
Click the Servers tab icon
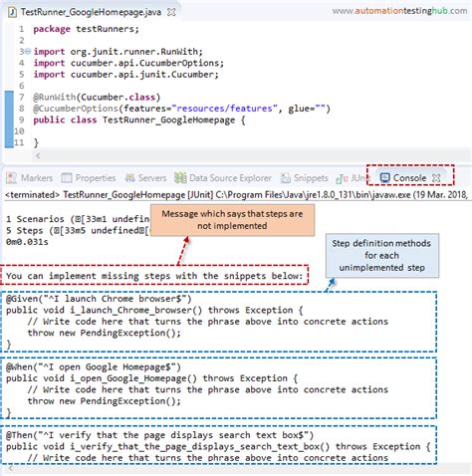click(x=129, y=178)
